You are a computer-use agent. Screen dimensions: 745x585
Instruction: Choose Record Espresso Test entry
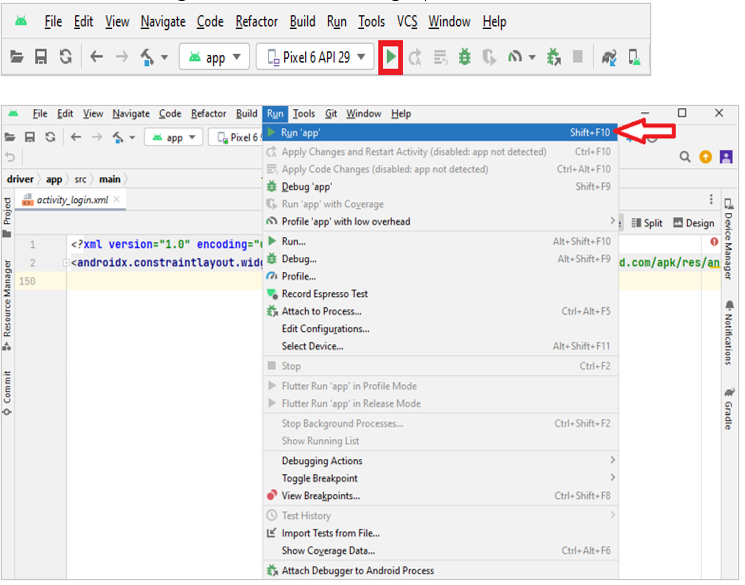[440, 294]
